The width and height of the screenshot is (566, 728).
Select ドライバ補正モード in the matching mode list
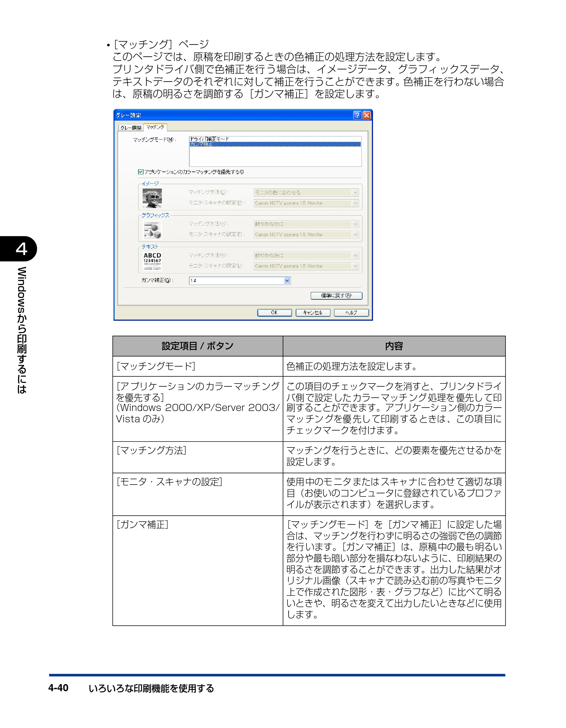point(275,139)
